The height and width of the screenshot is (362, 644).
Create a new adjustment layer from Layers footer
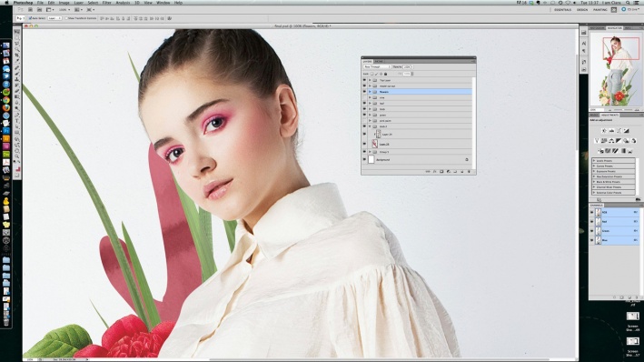coord(449,172)
